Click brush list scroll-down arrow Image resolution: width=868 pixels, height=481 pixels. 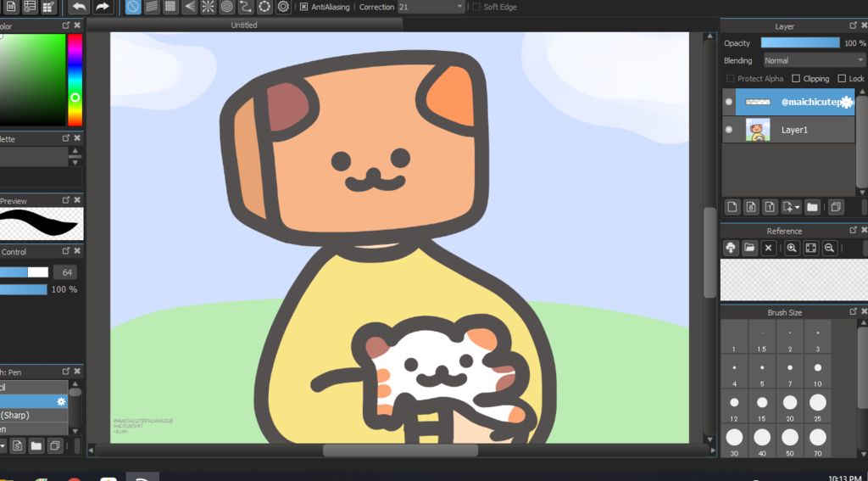(75, 431)
